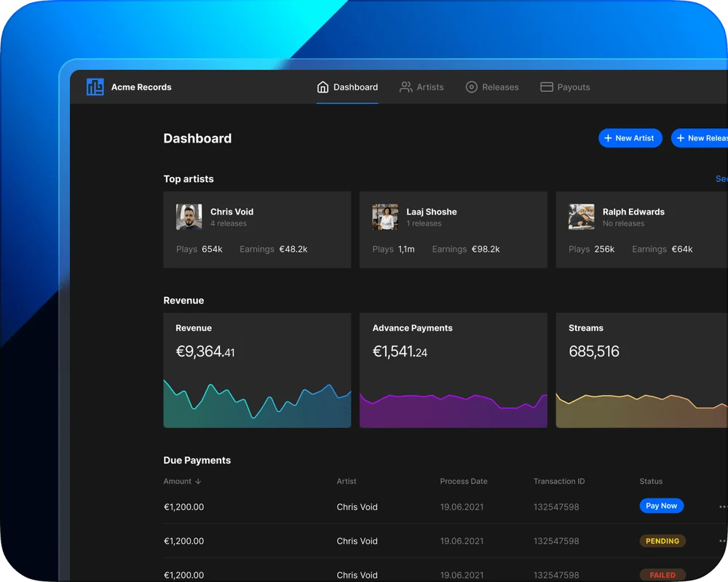728x582 pixels.
Task: Click the Acme Records logo icon
Action: click(x=95, y=87)
